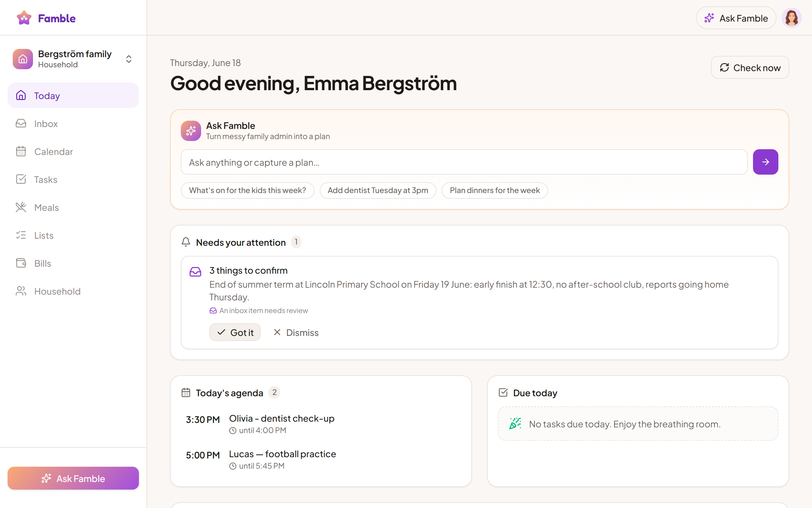The image size is (812, 508).
Task: Choose 'Add dentist Tuesday at 3pm' suggestion
Action: click(378, 190)
